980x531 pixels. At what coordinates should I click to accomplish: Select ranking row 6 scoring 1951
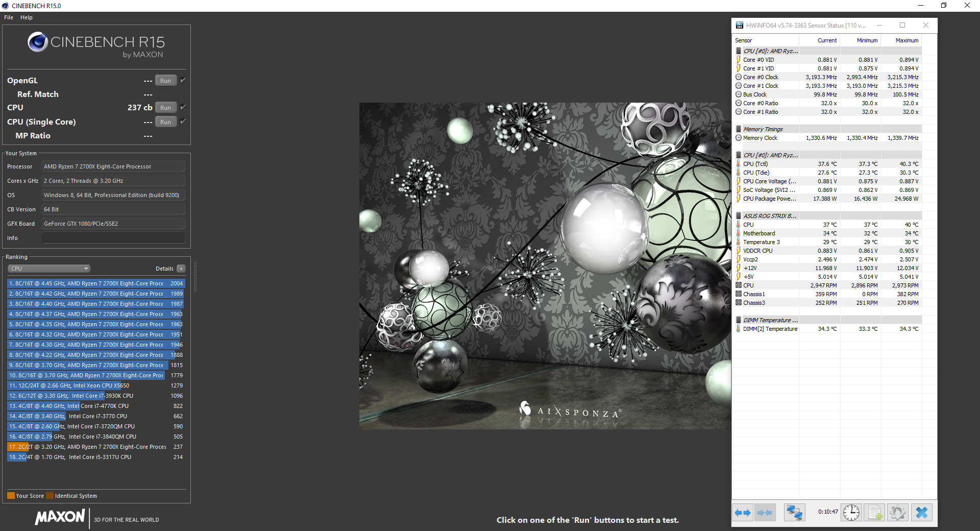coord(96,334)
